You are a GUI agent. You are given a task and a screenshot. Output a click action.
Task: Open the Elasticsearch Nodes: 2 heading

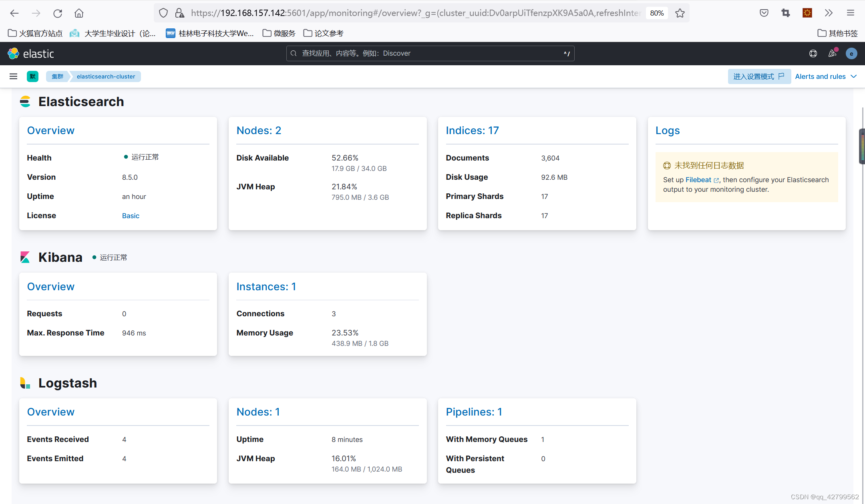[259, 131]
